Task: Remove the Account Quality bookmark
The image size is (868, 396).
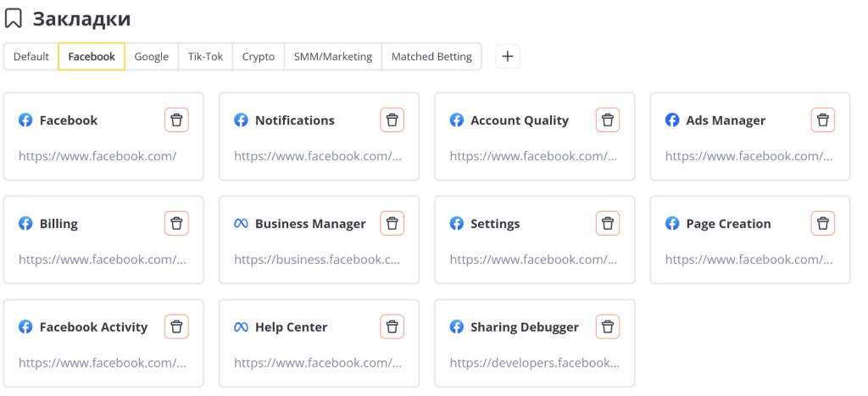Action: pyautogui.click(x=608, y=120)
